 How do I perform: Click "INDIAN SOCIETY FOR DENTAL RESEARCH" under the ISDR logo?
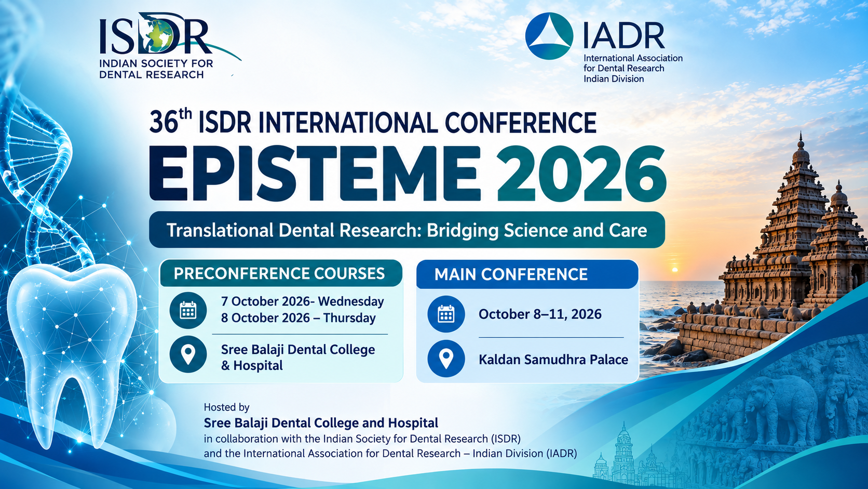click(x=156, y=69)
